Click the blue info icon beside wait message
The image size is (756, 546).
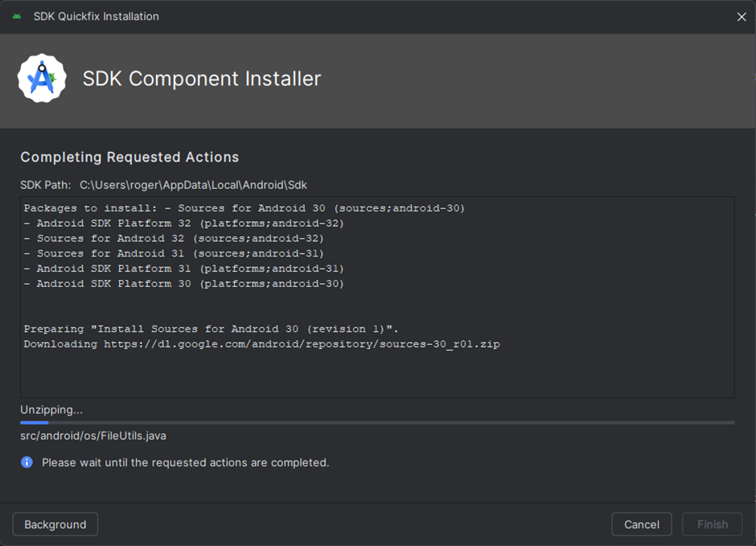(x=27, y=462)
